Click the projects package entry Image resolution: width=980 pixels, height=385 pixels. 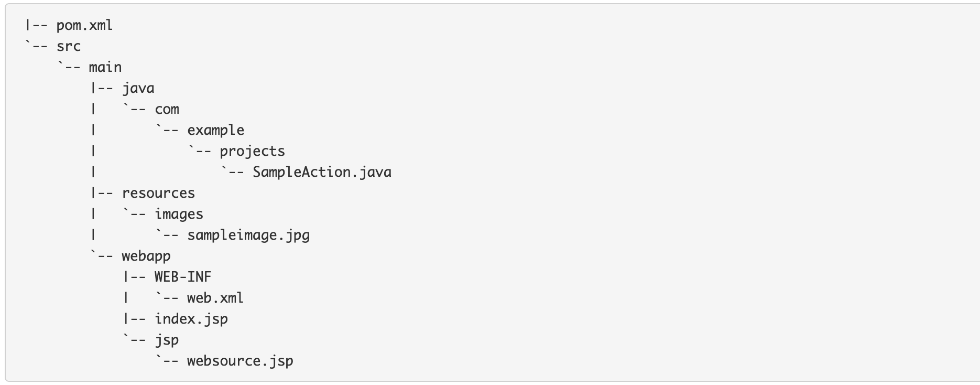253,152
